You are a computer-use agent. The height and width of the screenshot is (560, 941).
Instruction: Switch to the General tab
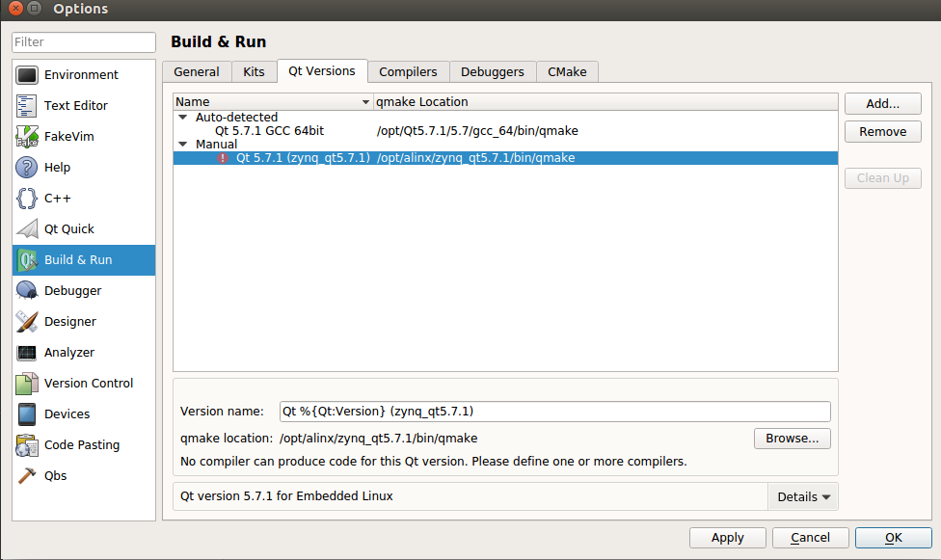point(197,72)
